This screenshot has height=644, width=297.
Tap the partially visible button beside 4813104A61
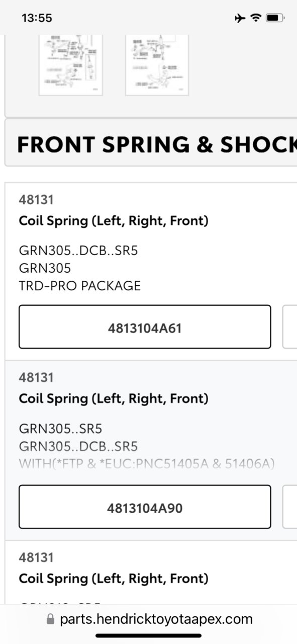tap(290, 327)
